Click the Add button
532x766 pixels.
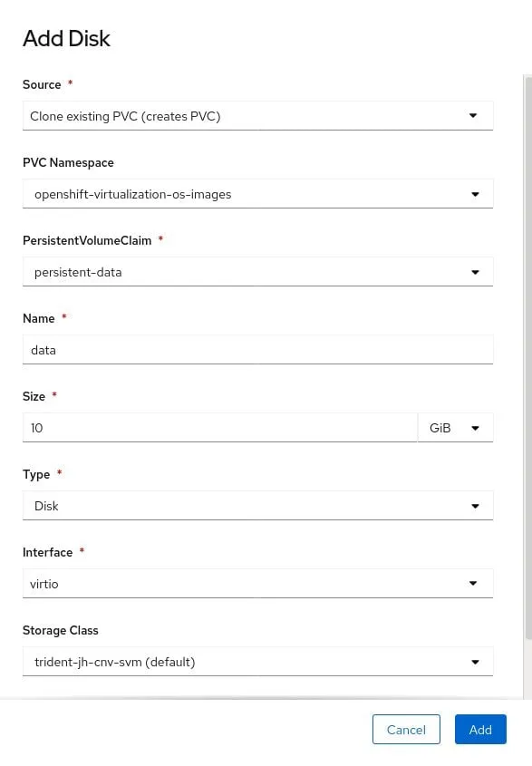pyautogui.click(x=480, y=729)
